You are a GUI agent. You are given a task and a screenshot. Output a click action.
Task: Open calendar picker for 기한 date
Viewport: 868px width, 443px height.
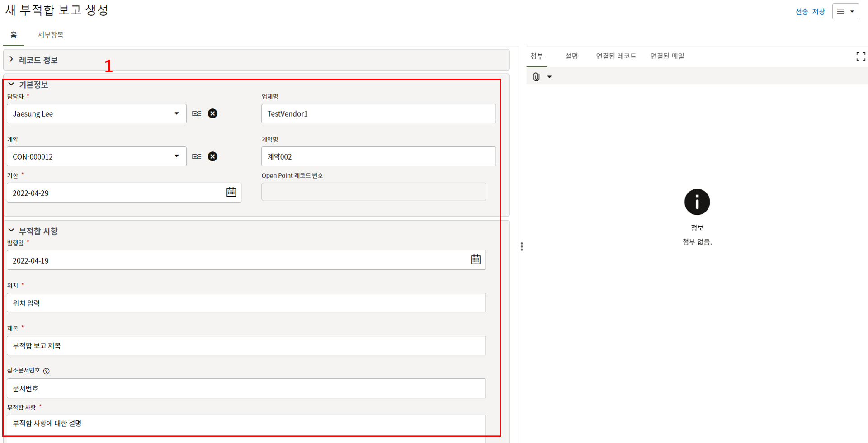[231, 192]
